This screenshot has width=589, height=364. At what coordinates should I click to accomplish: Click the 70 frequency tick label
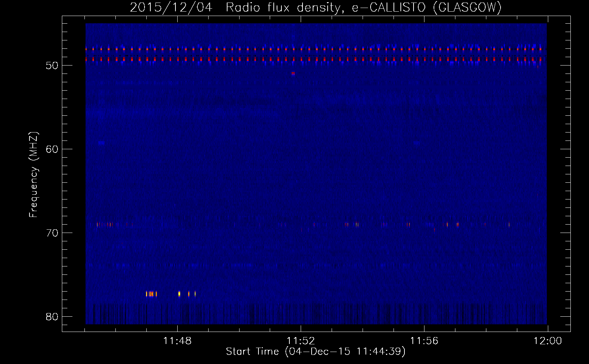click(x=52, y=233)
